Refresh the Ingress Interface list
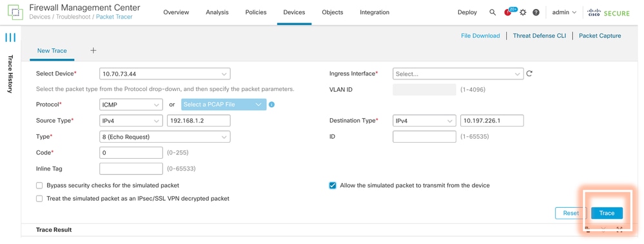 click(x=529, y=74)
